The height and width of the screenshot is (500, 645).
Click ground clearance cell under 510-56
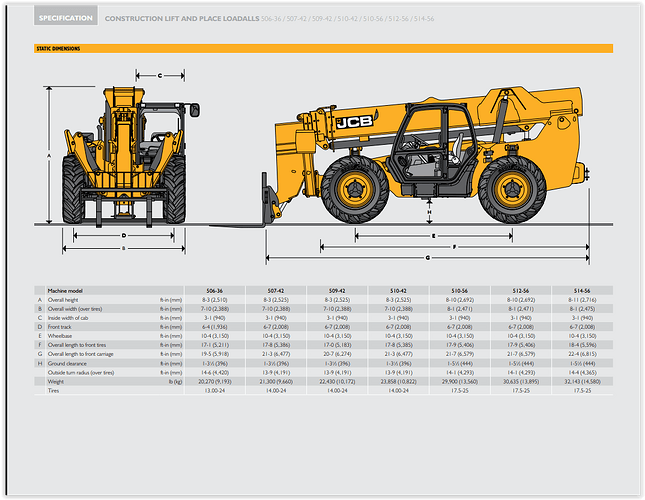[459, 363]
